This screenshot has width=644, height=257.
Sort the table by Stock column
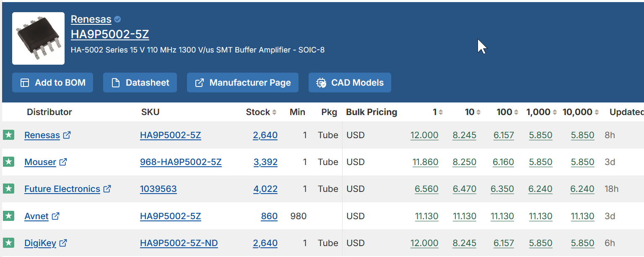coord(261,112)
